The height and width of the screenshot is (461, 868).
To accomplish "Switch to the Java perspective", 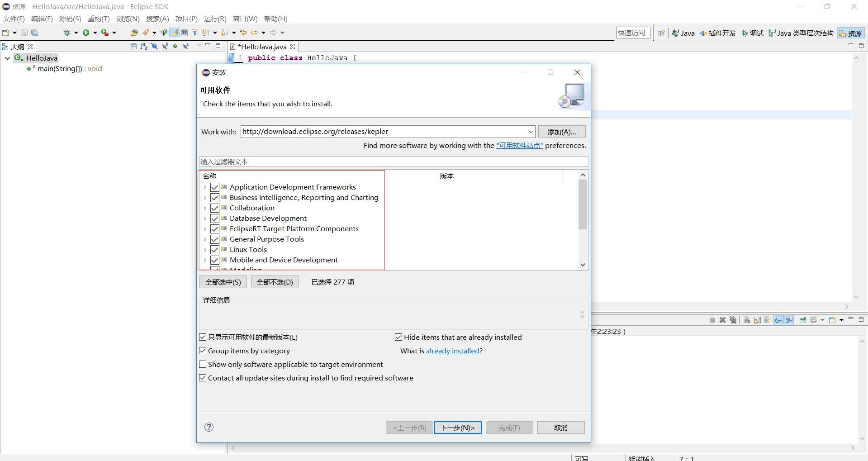I will (683, 33).
